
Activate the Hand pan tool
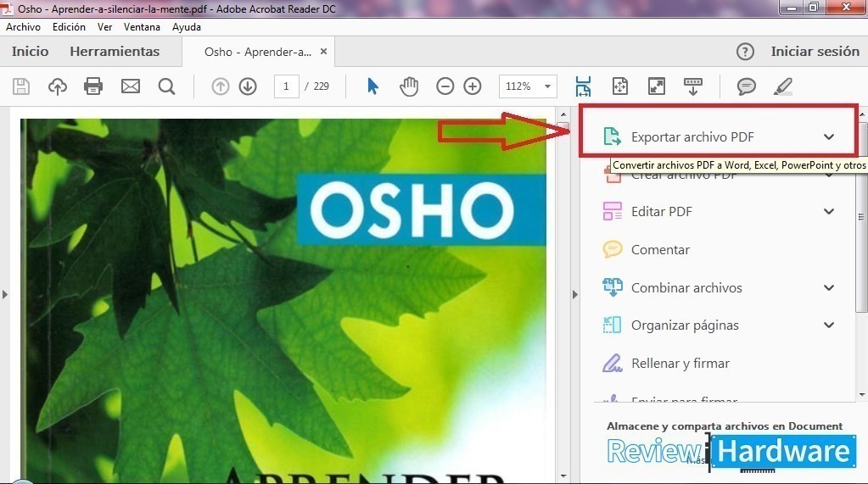point(409,86)
